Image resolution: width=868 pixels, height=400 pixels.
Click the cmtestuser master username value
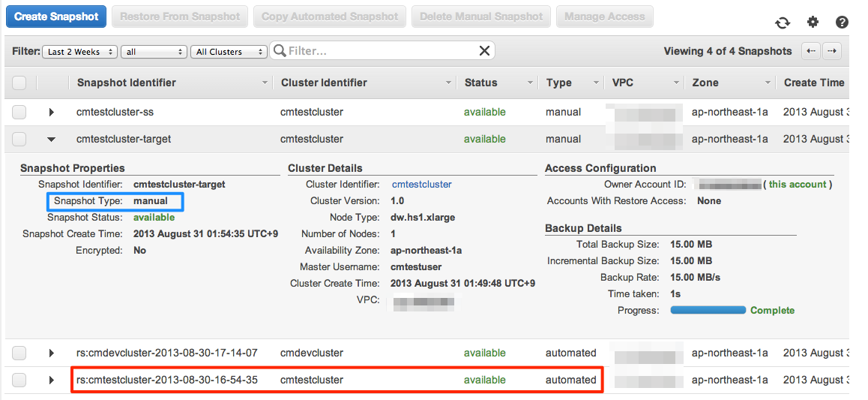(416, 267)
